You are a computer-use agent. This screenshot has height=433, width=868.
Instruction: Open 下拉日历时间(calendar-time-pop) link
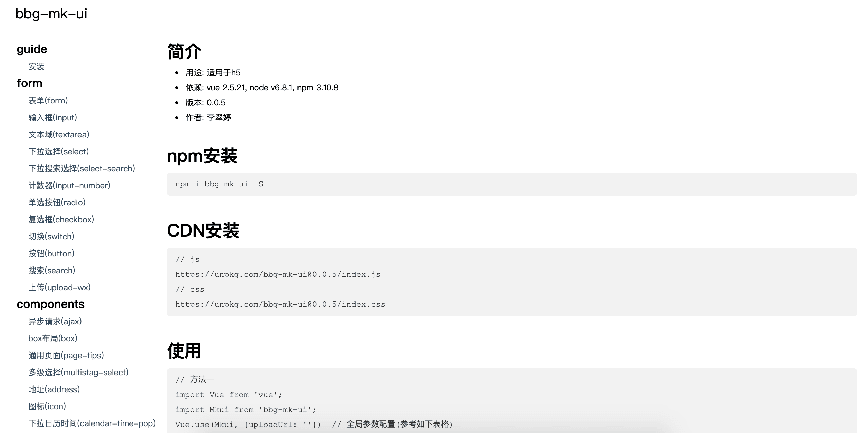coord(92,423)
